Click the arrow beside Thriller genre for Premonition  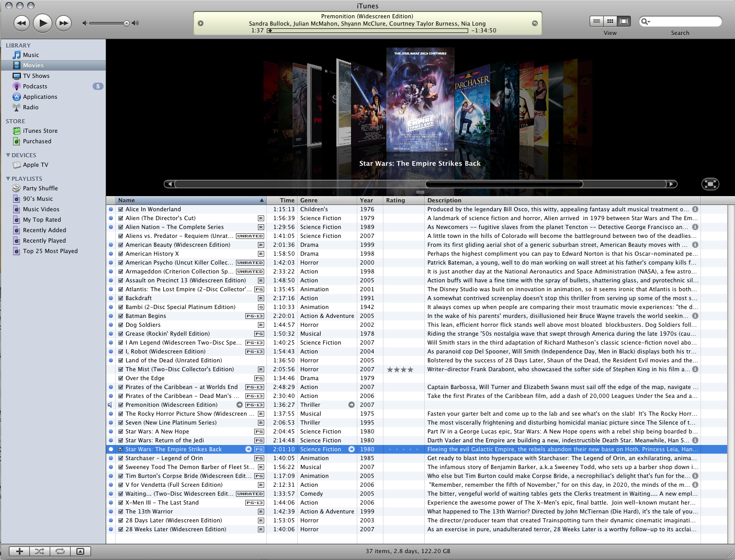[352, 405]
